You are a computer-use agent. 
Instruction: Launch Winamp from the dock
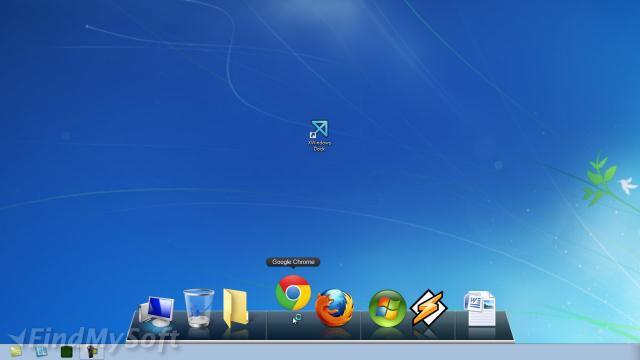click(429, 308)
